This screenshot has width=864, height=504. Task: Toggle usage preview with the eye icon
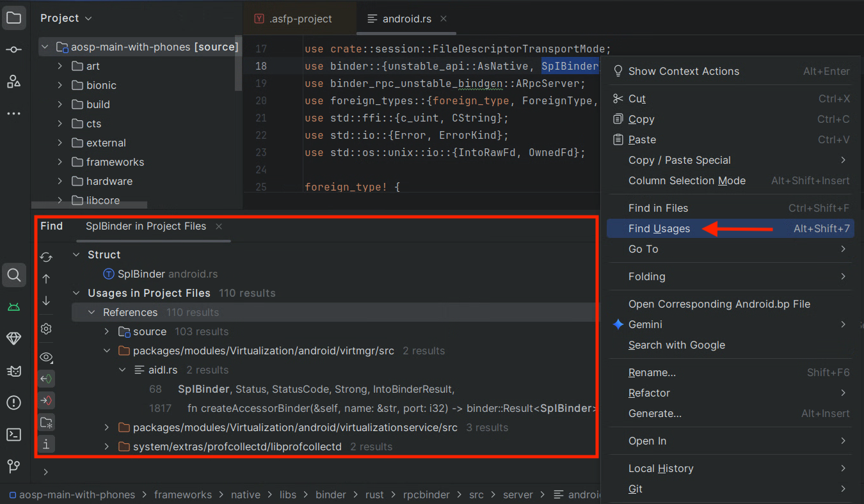point(45,357)
